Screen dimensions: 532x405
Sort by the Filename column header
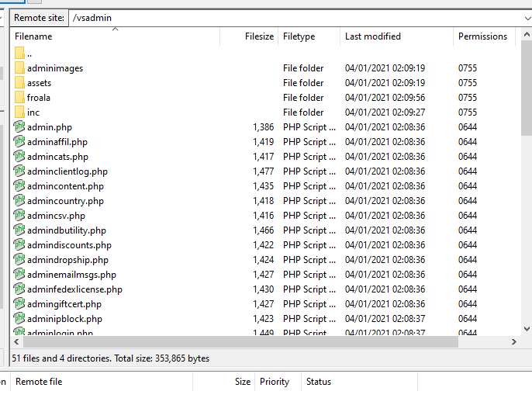tap(34, 36)
